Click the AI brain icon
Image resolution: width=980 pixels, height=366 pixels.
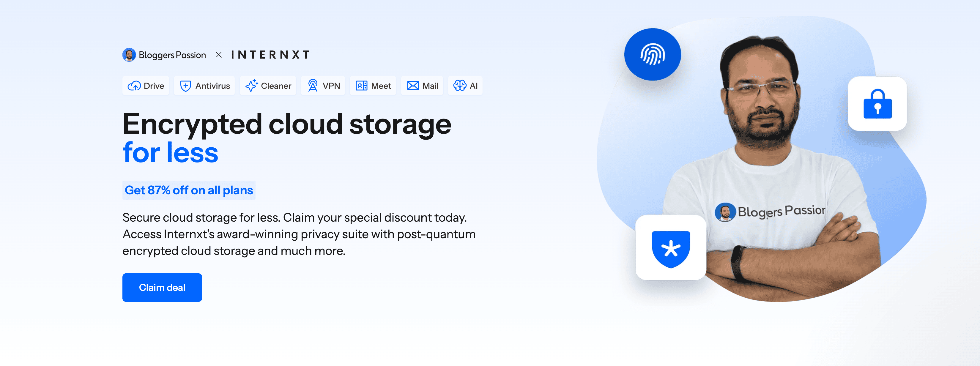(x=460, y=86)
